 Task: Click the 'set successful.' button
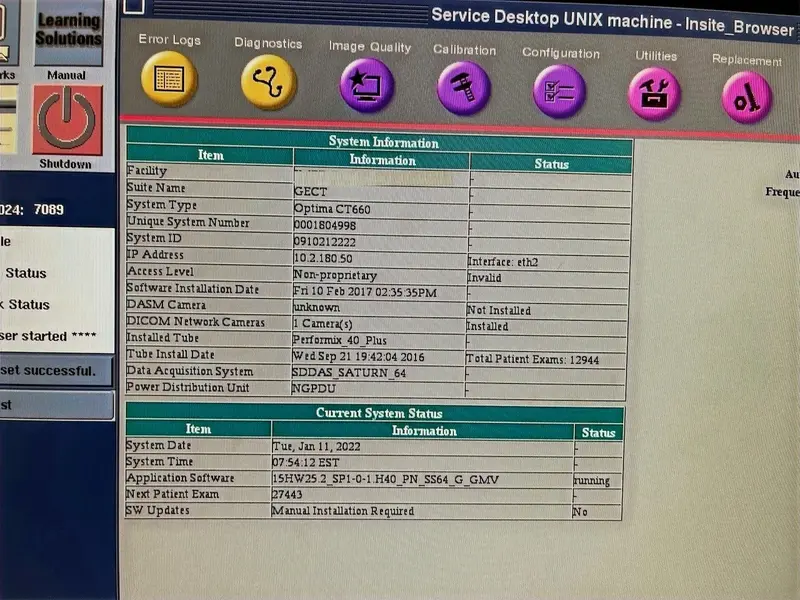click(56, 370)
